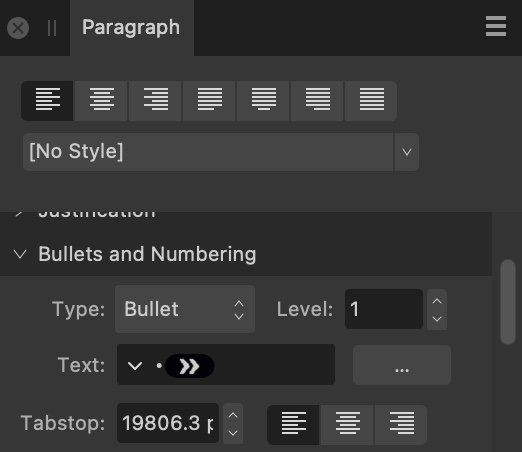The height and width of the screenshot is (452, 522).
Task: Set tabstop alignment to left
Action: pos(293,424)
